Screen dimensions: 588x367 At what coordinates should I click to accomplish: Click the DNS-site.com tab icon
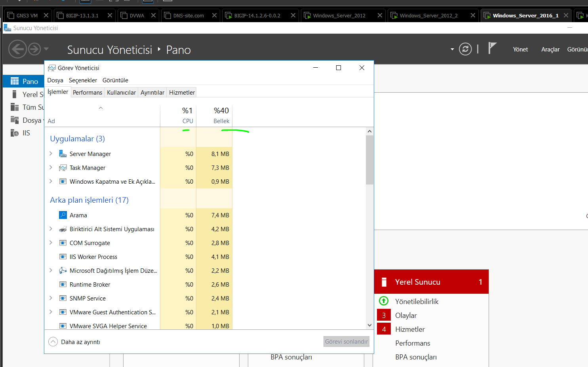click(x=167, y=15)
